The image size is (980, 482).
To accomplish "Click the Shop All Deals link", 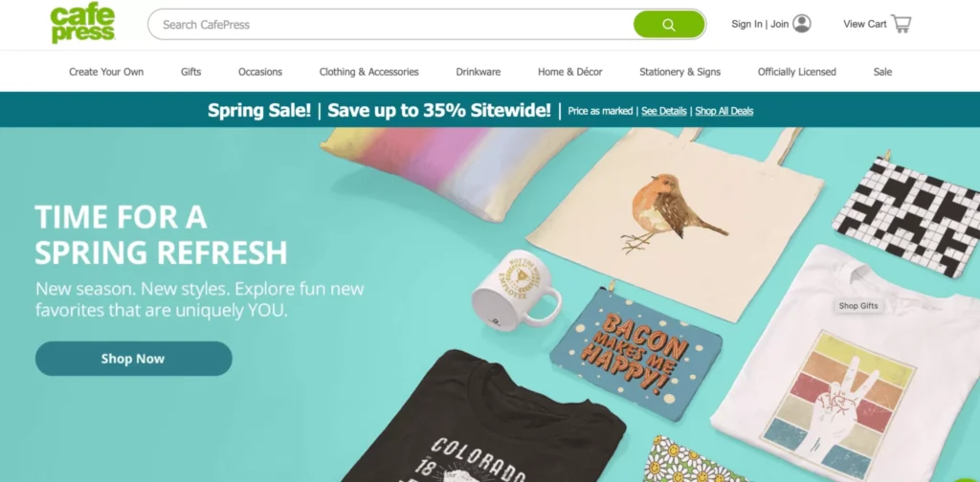I will 724,111.
